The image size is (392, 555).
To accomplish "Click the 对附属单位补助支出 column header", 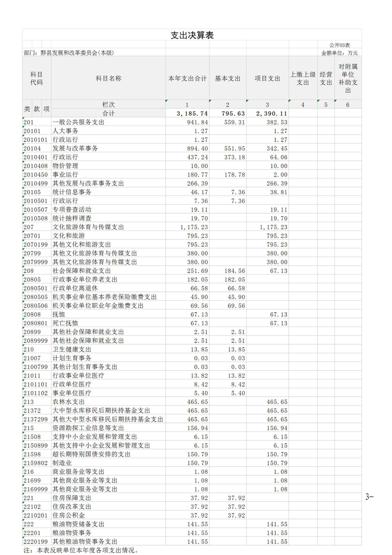I will [348, 78].
